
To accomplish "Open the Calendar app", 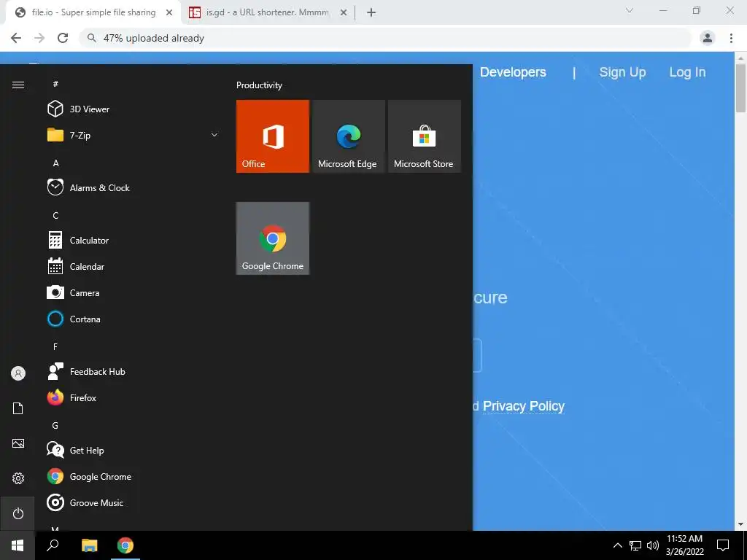I will coord(133,267).
